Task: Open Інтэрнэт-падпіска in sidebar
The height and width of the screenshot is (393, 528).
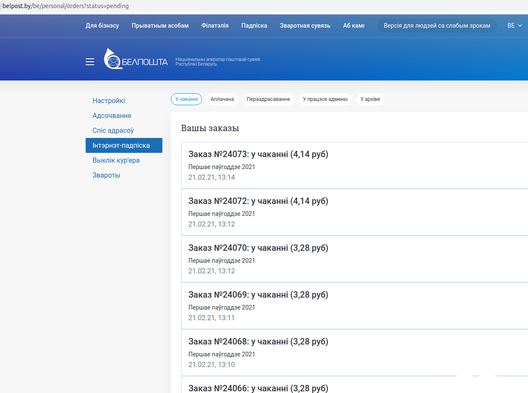Action: point(124,145)
